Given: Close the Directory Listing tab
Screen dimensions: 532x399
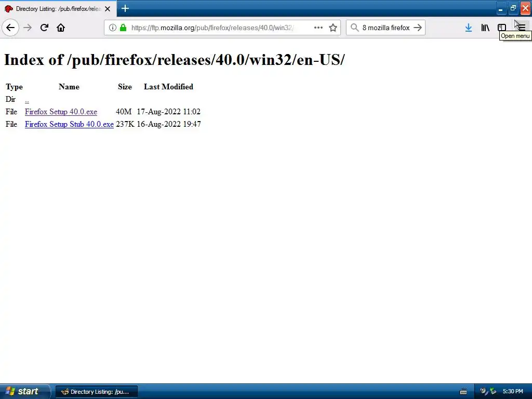Looking at the screenshot, I should (108, 9).
